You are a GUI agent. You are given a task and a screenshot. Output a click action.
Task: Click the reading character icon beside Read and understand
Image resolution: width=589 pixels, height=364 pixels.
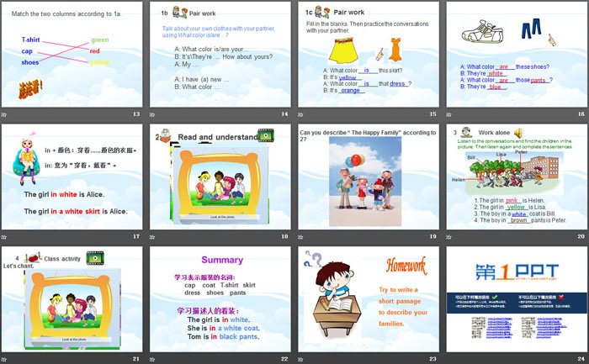coord(165,135)
